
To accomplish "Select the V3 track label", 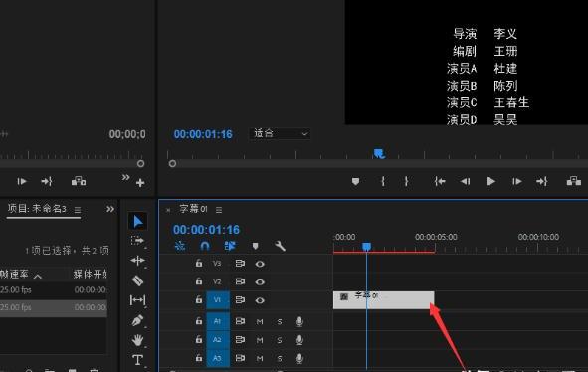I will point(217,264).
